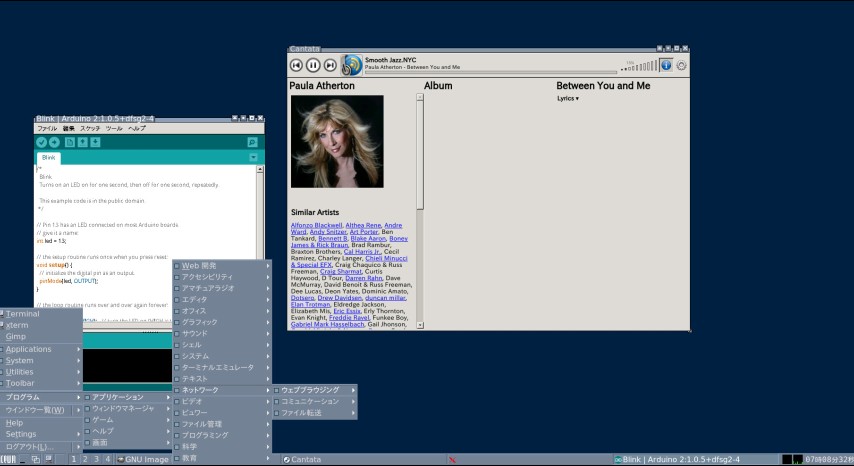Expand the Utilities submenu
Image resolution: width=854 pixels, height=466 pixels.
pos(41,372)
